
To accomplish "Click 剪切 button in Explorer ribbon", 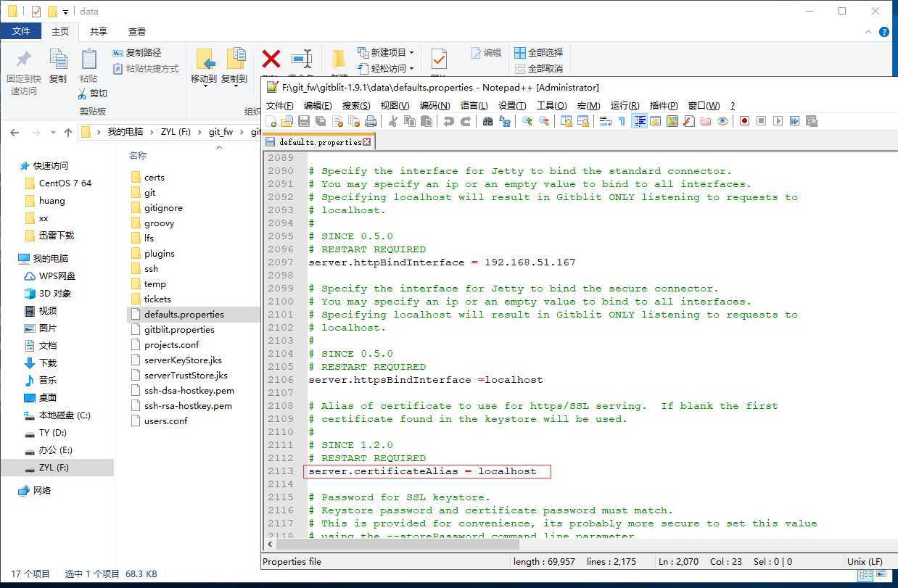I will 92,94.
